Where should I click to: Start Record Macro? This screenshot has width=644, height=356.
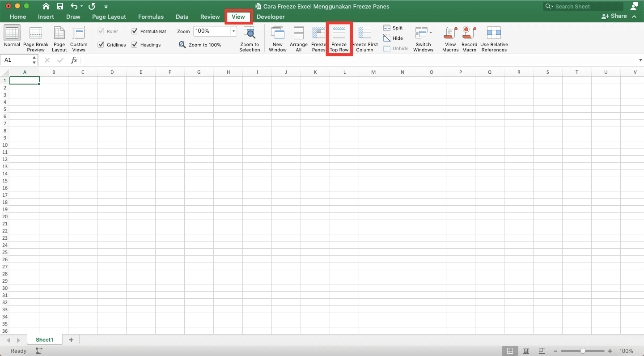pos(469,39)
